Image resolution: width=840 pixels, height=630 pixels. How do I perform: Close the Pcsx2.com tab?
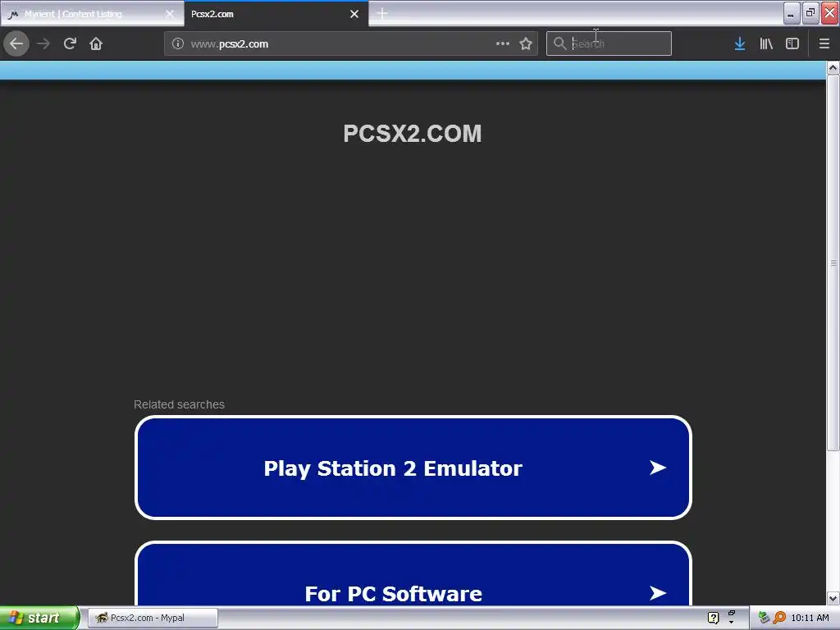coord(354,14)
